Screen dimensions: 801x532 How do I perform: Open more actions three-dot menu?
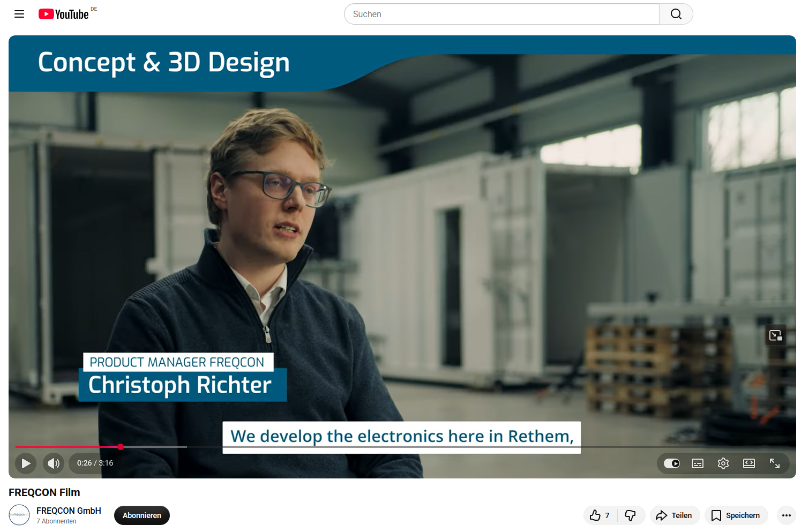click(786, 515)
